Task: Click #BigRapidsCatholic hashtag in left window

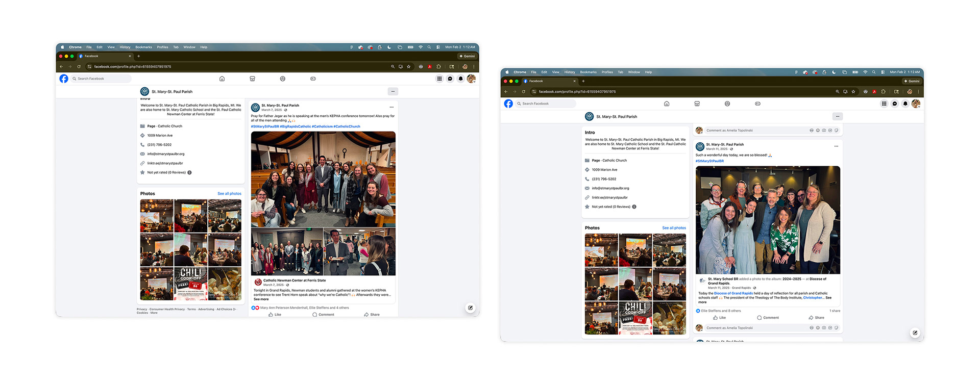Action: click(x=295, y=126)
